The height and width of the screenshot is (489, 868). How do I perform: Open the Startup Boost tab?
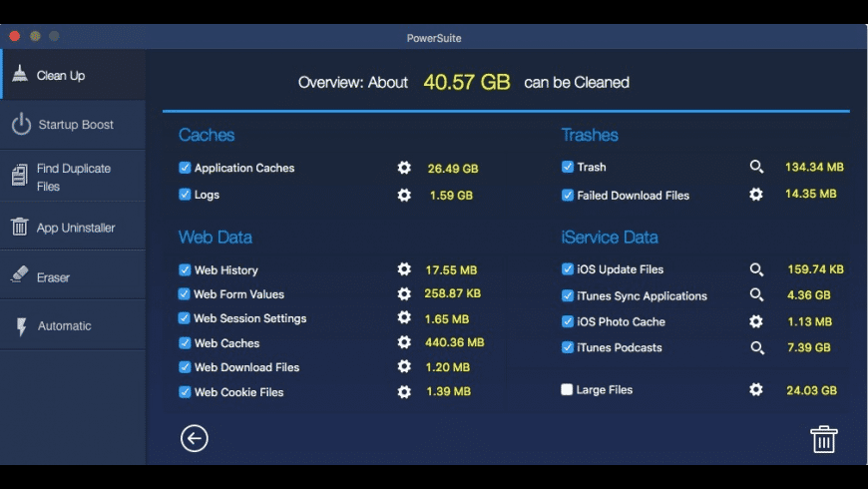[75, 125]
